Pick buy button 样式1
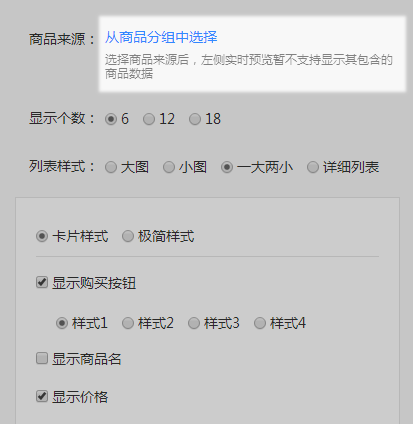 click(x=62, y=323)
